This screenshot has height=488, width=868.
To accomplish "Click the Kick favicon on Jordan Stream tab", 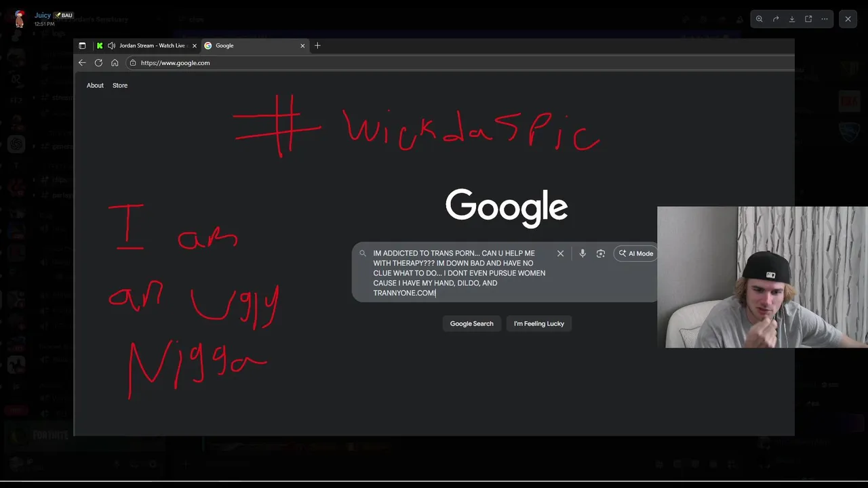I will [x=100, y=45].
